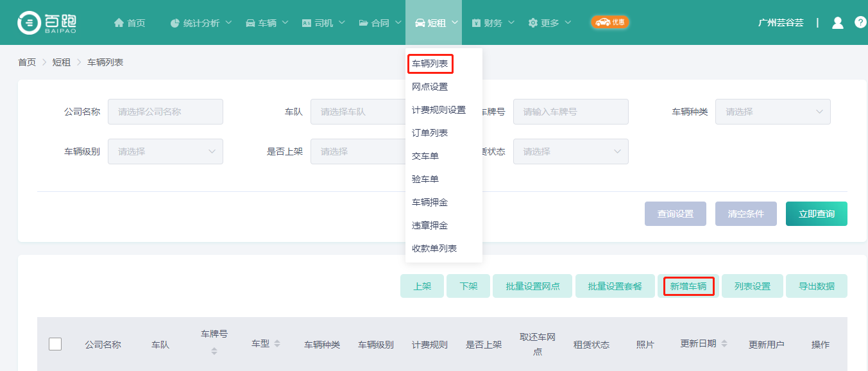Open the 财务 navigation menu
868x371 pixels.
[x=493, y=22]
